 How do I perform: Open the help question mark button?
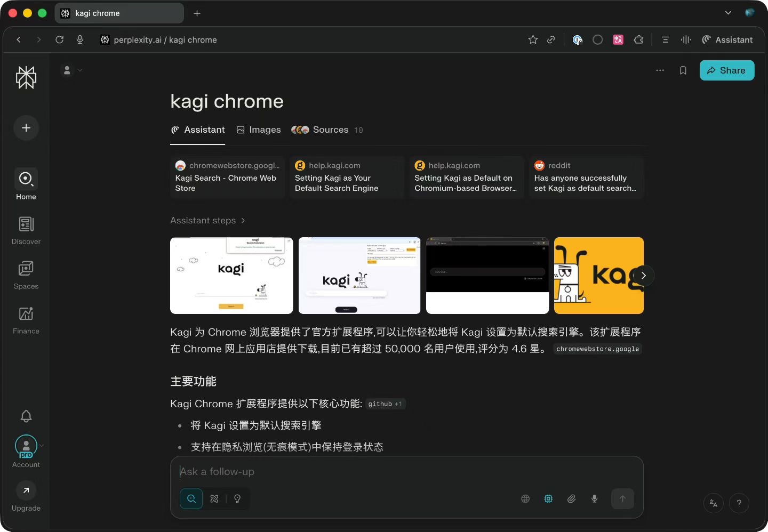pos(739,503)
